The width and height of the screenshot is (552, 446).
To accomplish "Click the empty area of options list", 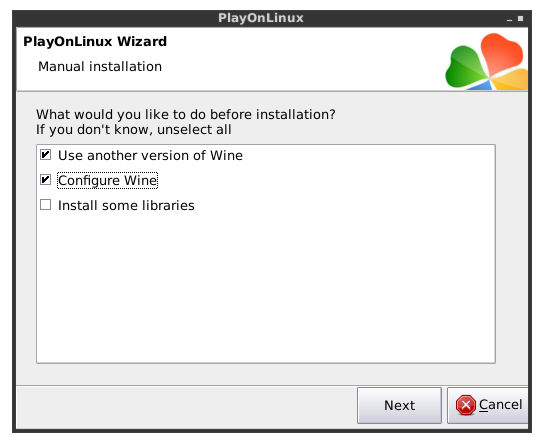I will click(266, 285).
